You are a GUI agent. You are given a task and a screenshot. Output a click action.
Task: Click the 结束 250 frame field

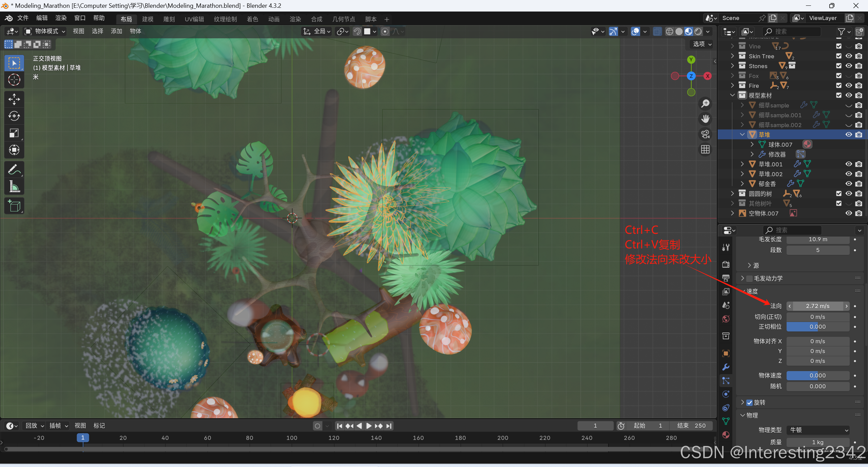tap(691, 426)
